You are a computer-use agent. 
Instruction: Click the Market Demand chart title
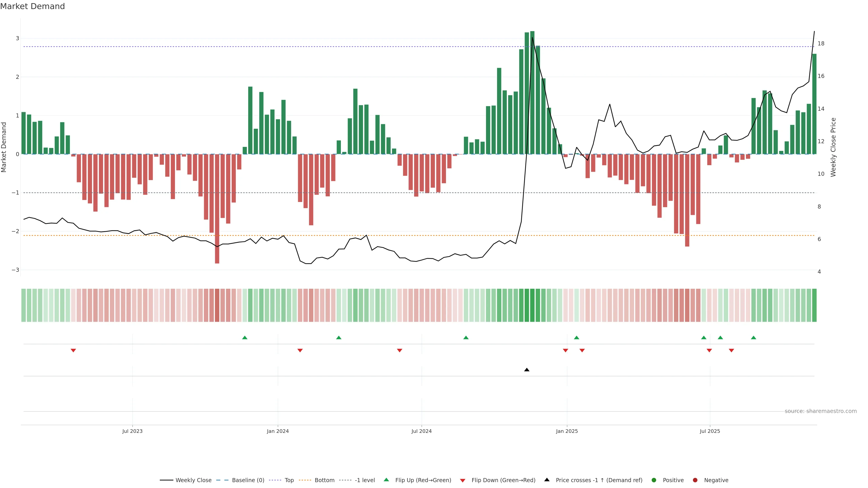point(32,6)
